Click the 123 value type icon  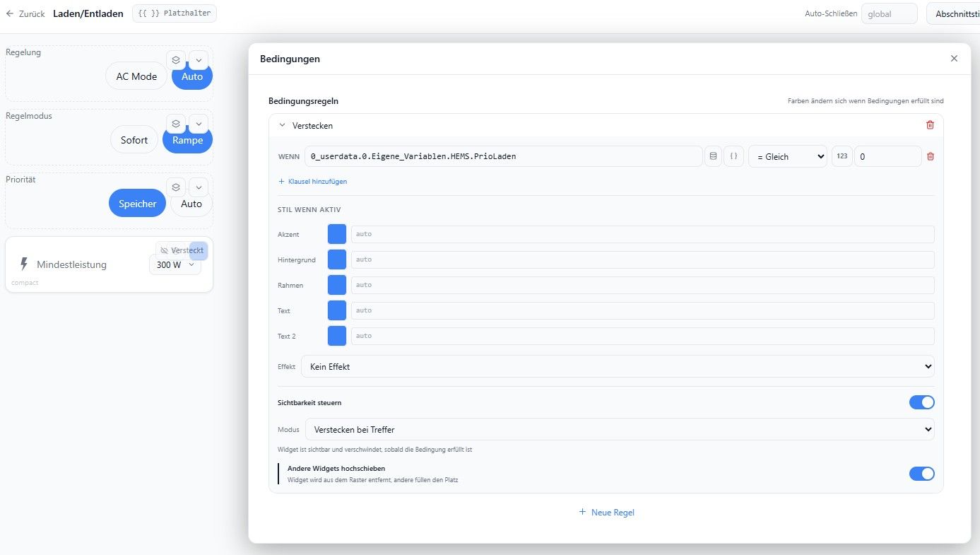pyautogui.click(x=842, y=156)
